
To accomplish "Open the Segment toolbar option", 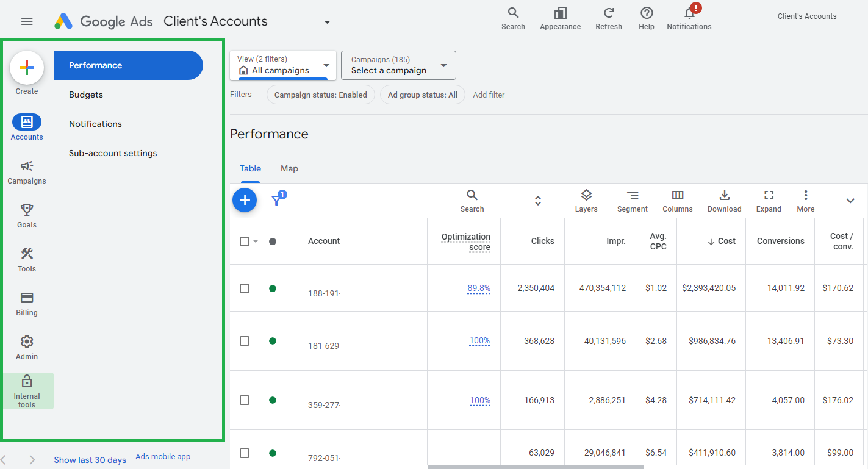I will click(633, 201).
